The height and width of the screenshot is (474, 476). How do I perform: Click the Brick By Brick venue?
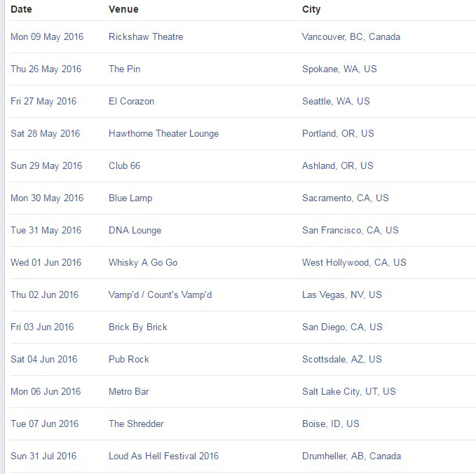[138, 327]
